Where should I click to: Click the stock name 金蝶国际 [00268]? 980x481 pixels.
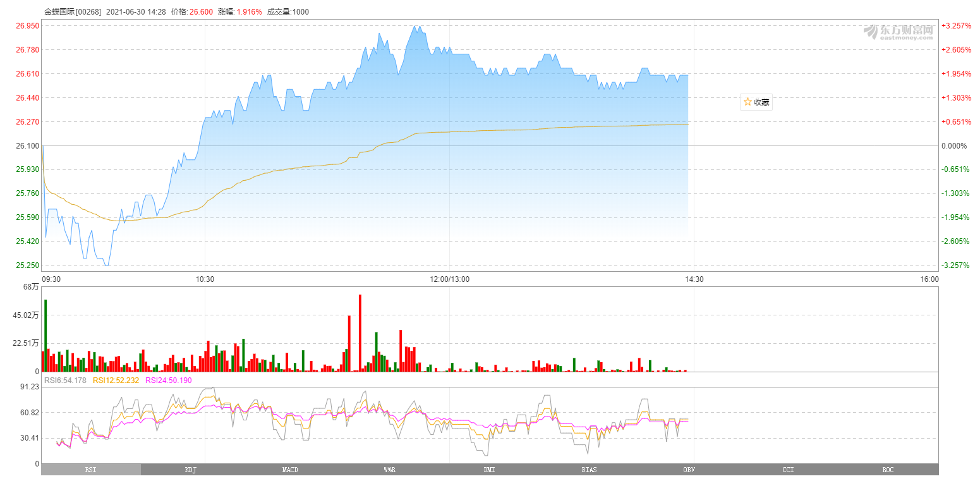(x=73, y=11)
